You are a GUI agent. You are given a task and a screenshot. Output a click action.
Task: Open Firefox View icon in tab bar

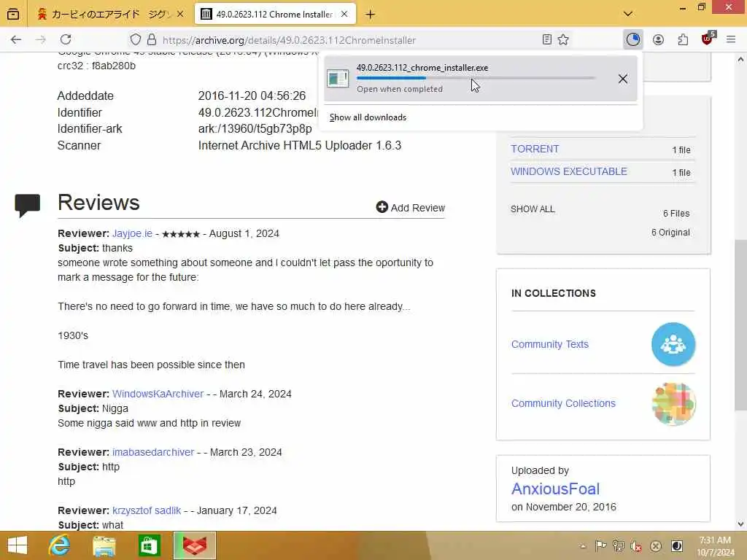tap(13, 14)
